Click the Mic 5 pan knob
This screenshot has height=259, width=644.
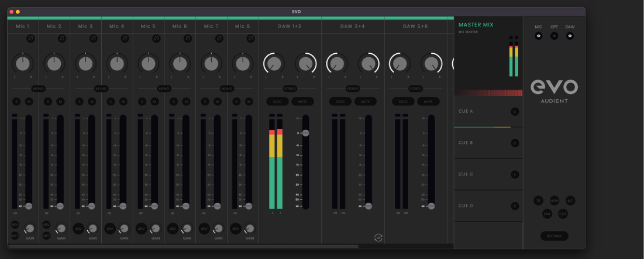(149, 64)
